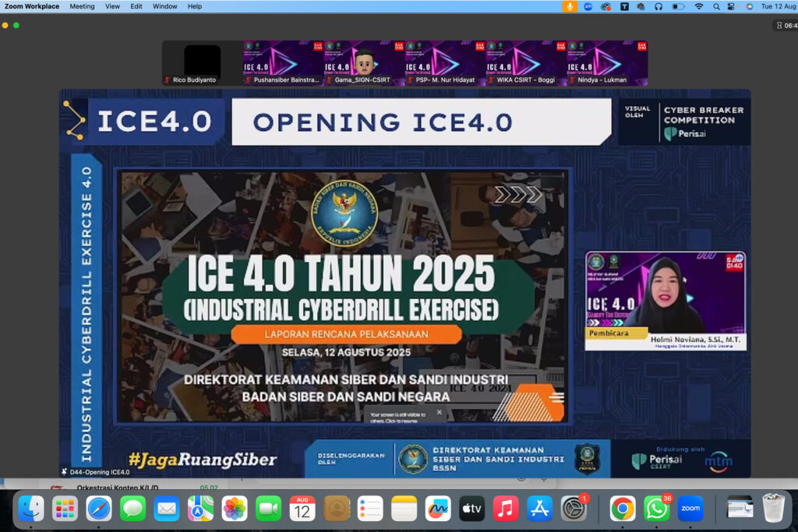798x532 pixels.
Task: Click screen recording status icon in menu bar
Action: click(x=606, y=6)
